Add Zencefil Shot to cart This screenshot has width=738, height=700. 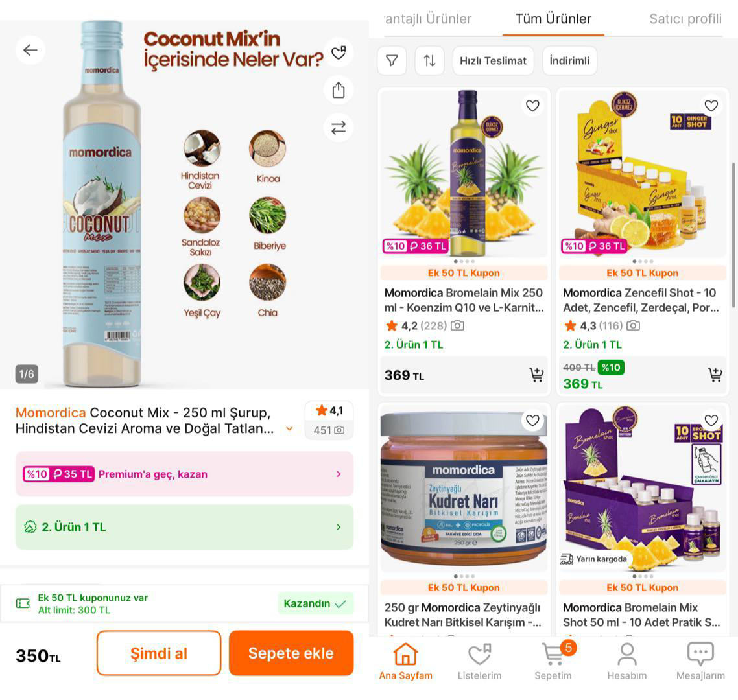(715, 375)
